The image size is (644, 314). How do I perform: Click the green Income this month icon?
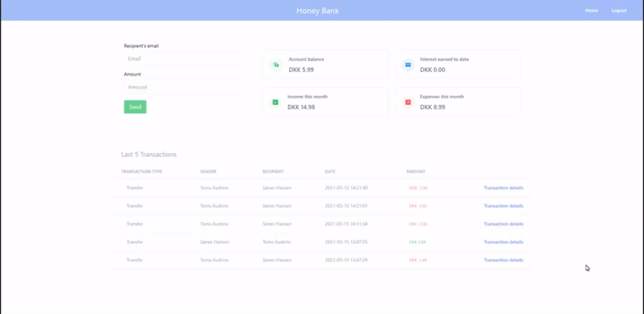point(276,102)
